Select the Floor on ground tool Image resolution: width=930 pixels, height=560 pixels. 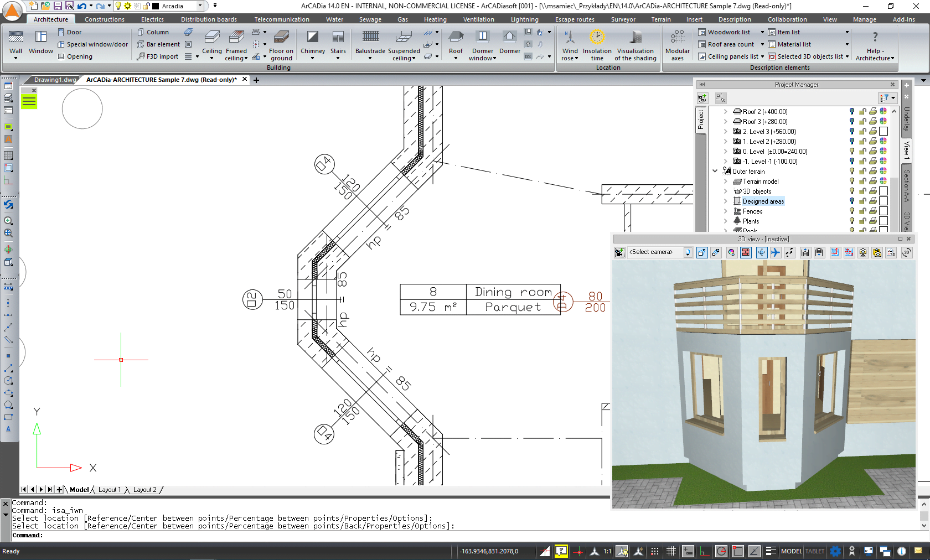tap(281, 45)
